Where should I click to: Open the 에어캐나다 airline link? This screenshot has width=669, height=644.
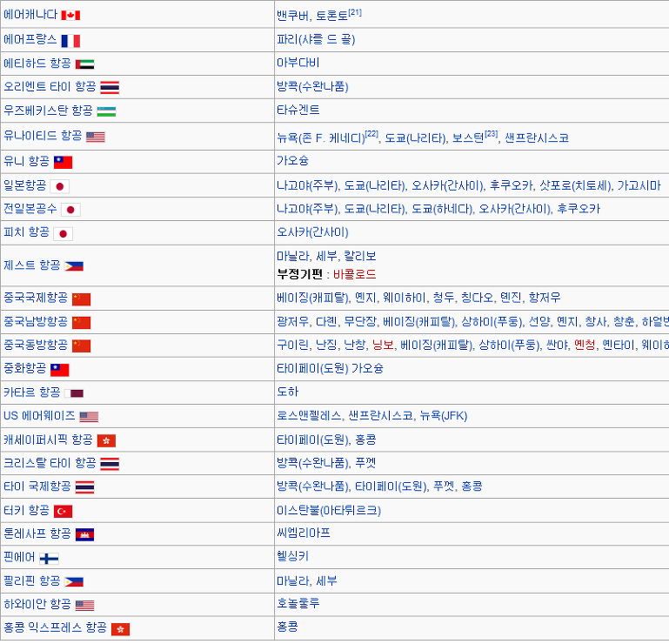(30, 15)
